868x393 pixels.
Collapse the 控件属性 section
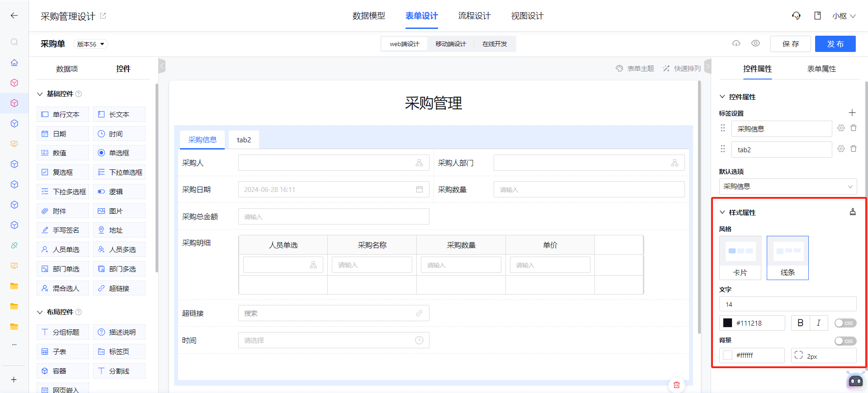pyautogui.click(x=722, y=97)
